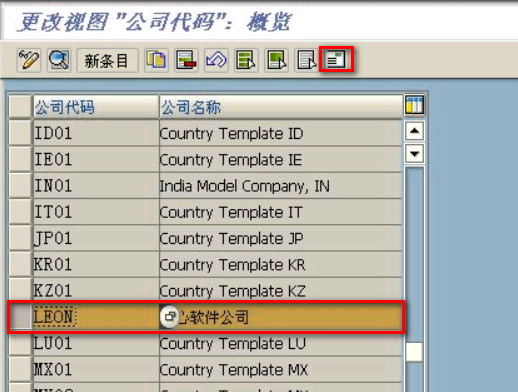Select row selector for ID01
This screenshot has height=392, width=518.
click(20, 133)
